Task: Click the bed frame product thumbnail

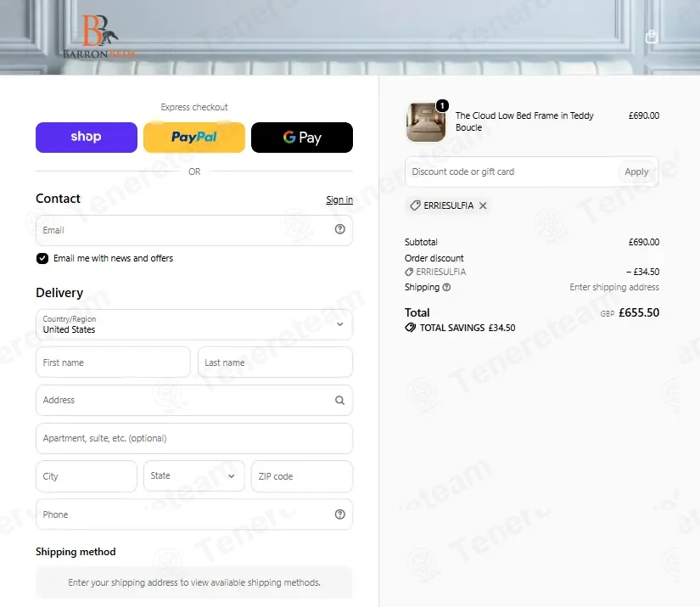Action: [425, 122]
